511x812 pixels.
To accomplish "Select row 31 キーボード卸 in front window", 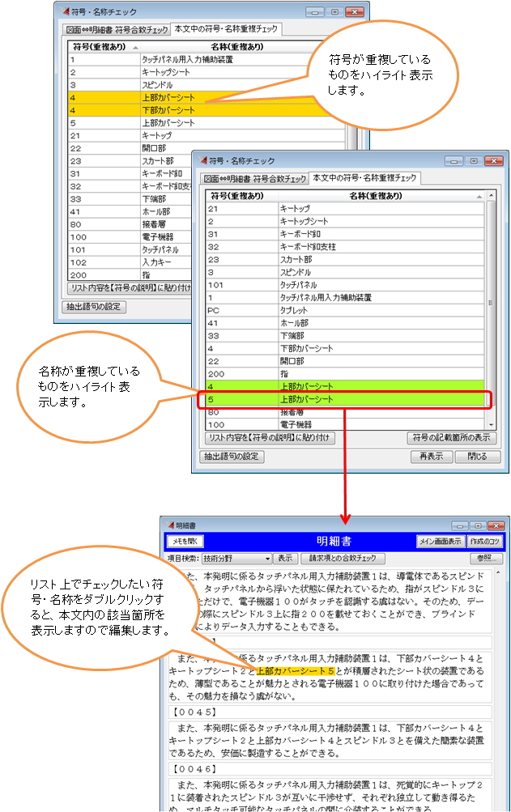I will click(x=345, y=234).
